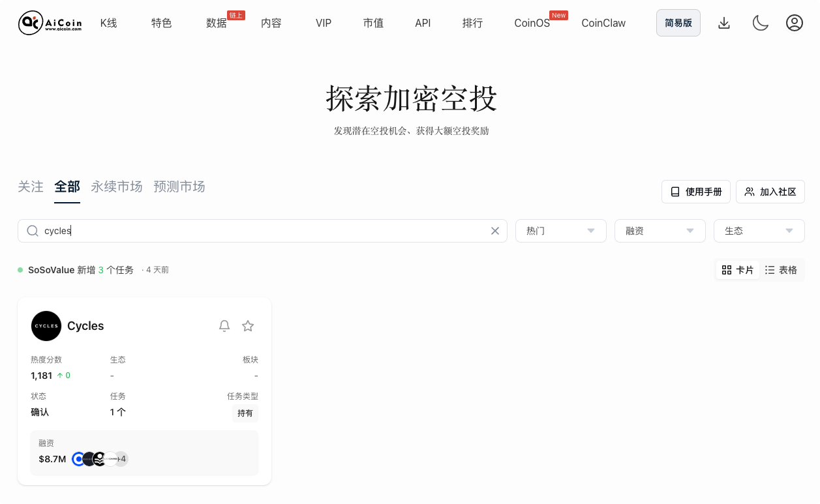820x504 pixels.
Task: Open the 特色 menu
Action: (x=162, y=23)
